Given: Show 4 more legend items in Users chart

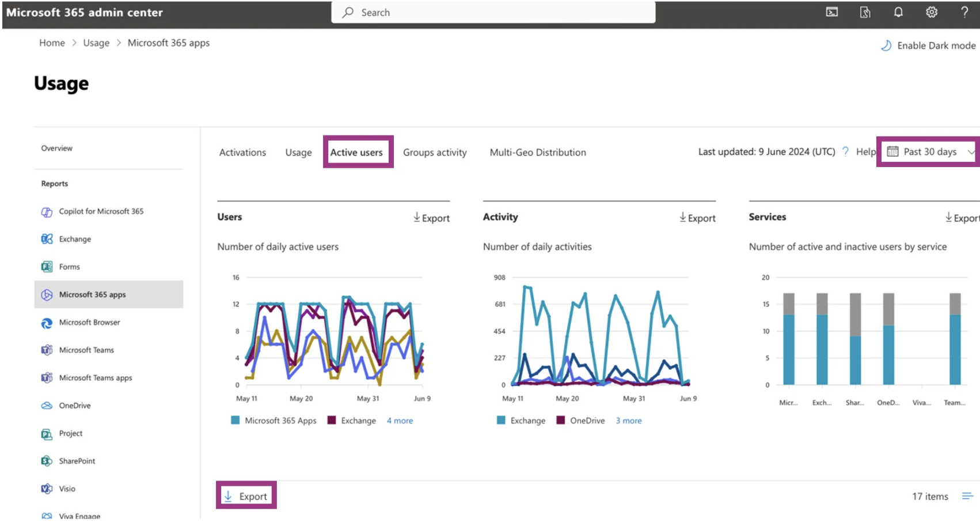Looking at the screenshot, I should (x=400, y=421).
